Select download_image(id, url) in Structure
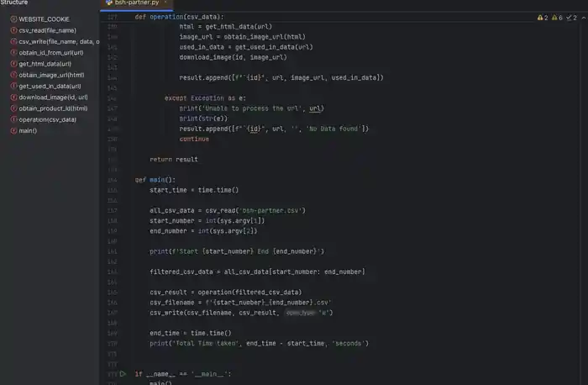This screenshot has width=588, height=385. coord(53,98)
